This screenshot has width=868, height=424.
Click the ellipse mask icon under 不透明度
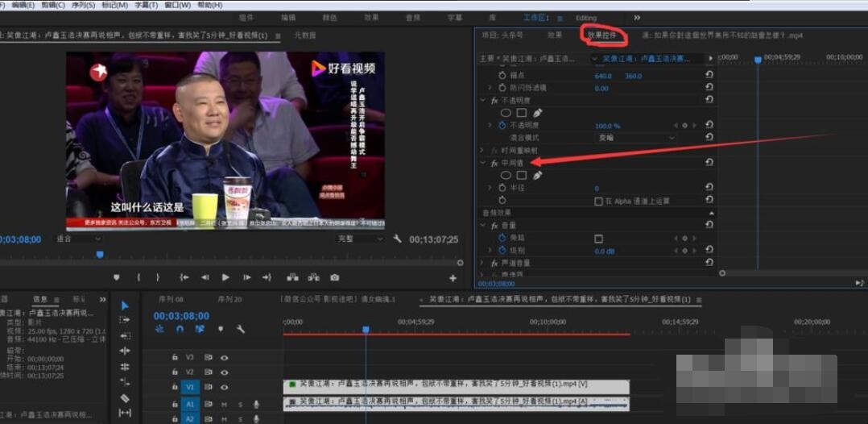coord(506,113)
